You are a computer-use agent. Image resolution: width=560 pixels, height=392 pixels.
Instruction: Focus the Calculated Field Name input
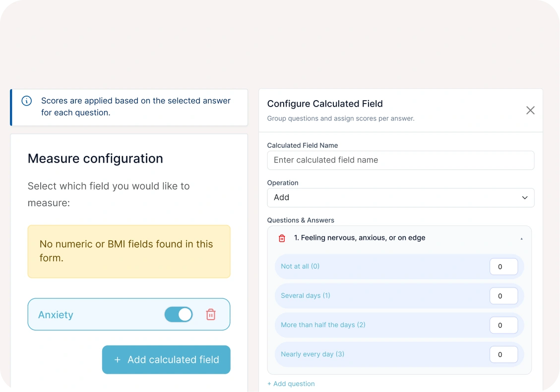(x=400, y=161)
